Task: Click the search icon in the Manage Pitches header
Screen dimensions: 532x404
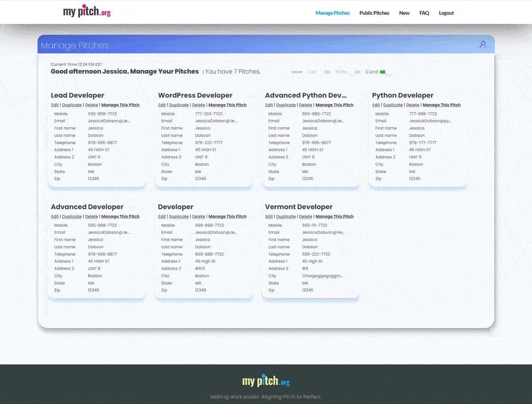Action: click(x=483, y=44)
